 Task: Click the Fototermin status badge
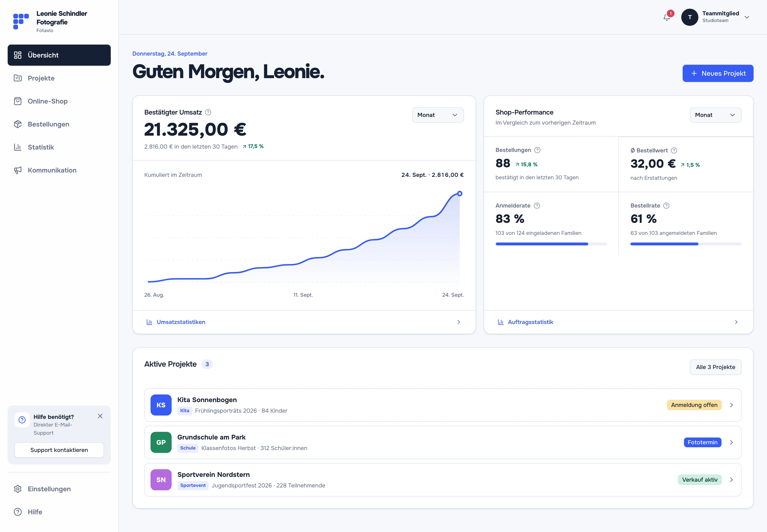[702, 442]
